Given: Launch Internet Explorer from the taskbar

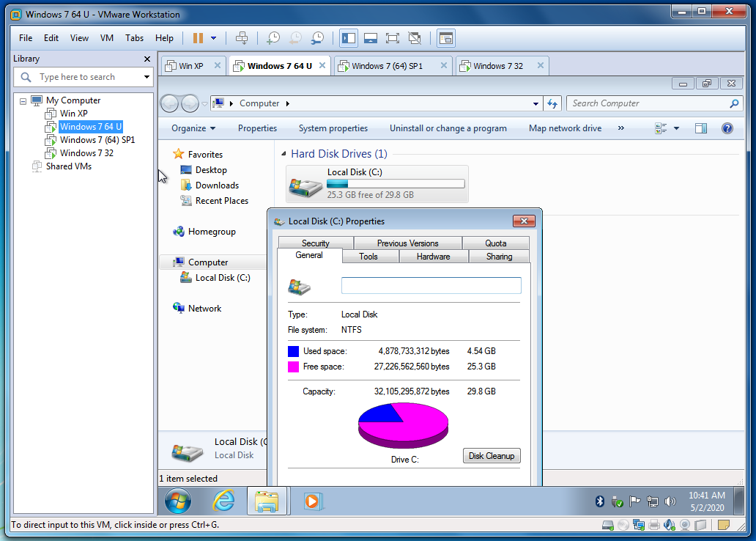Looking at the screenshot, I should (x=223, y=501).
